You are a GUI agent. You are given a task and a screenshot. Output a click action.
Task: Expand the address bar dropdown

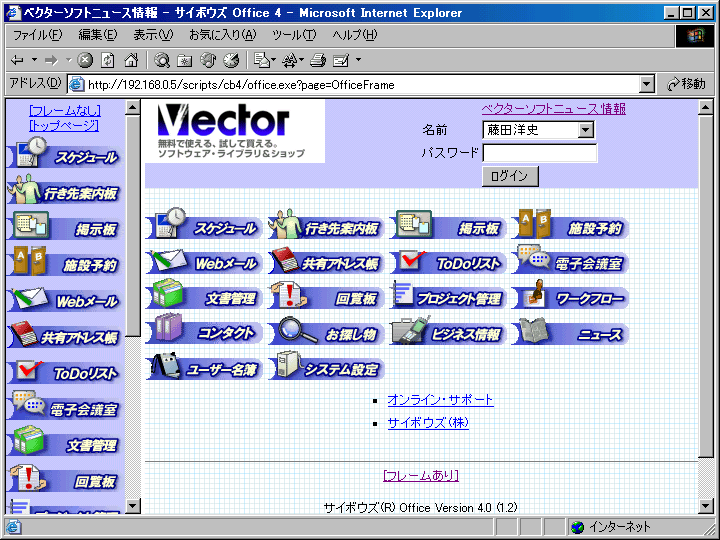(647, 84)
